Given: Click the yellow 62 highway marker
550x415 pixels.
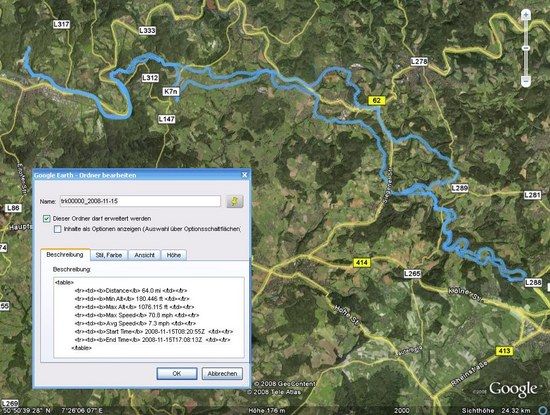Looking at the screenshot, I should (376, 101).
